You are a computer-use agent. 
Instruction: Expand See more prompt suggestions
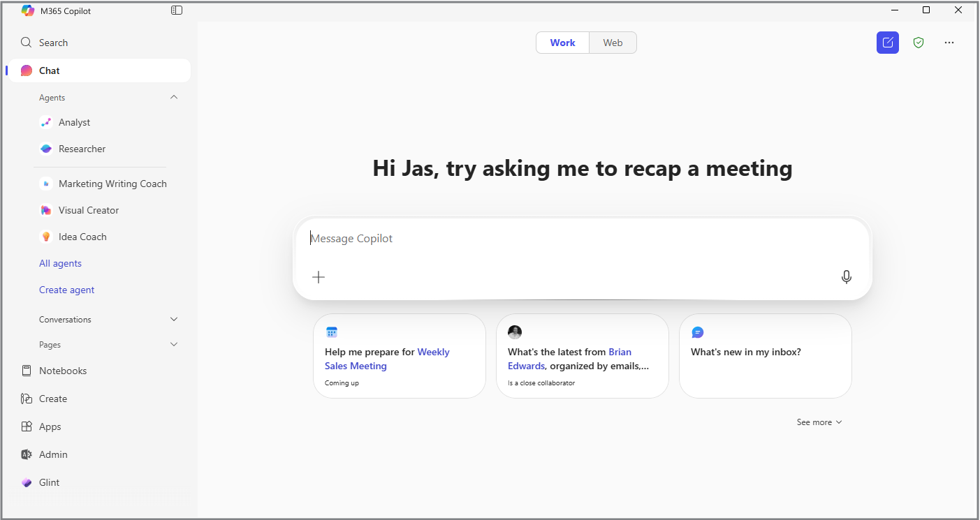click(x=819, y=422)
